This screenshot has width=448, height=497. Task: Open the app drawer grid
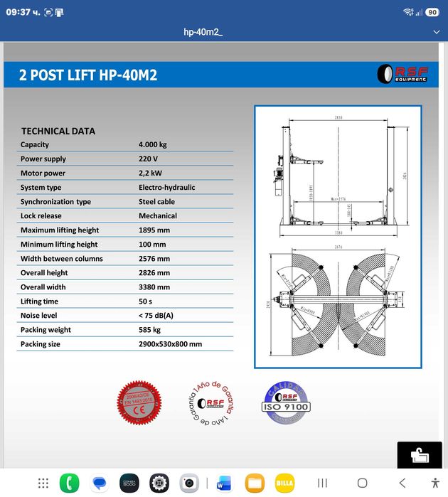43,483
